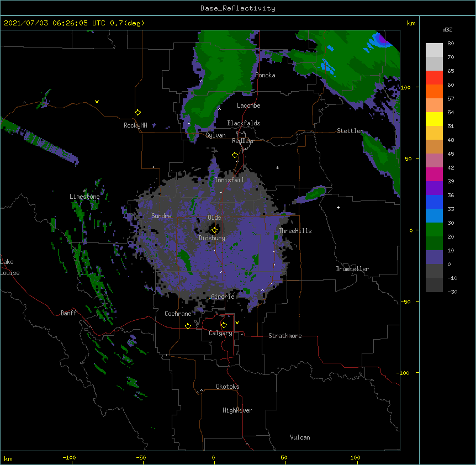The image size is (476, 465).
Task: Click the Cochrane town label
Action: (178, 314)
